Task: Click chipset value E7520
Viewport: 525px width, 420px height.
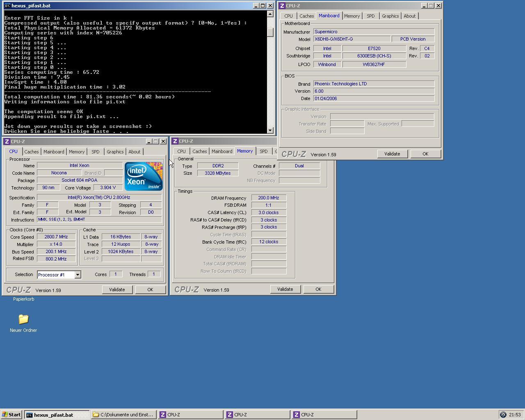Action: pos(374,48)
